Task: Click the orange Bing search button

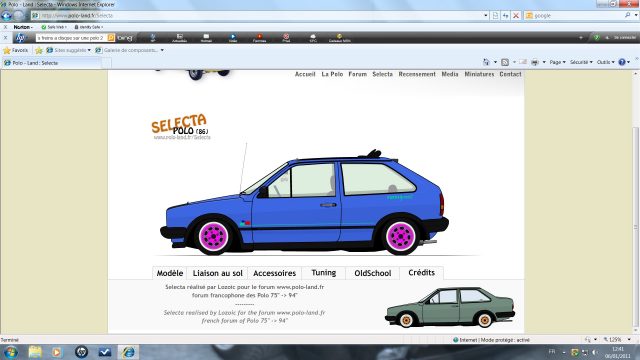Action: click(111, 38)
